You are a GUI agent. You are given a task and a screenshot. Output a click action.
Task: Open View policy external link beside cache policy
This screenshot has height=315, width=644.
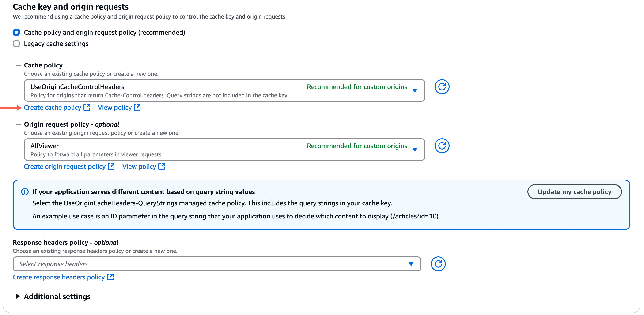137,107
